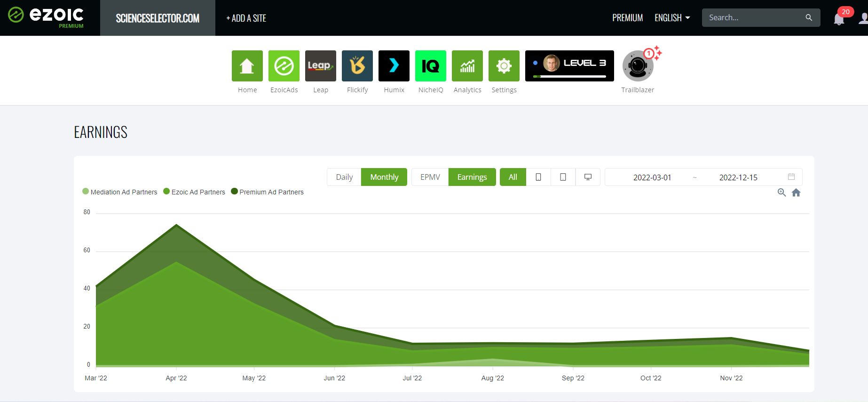Switch chart to Daily view
Viewport: 868px width, 402px height.
tap(344, 177)
